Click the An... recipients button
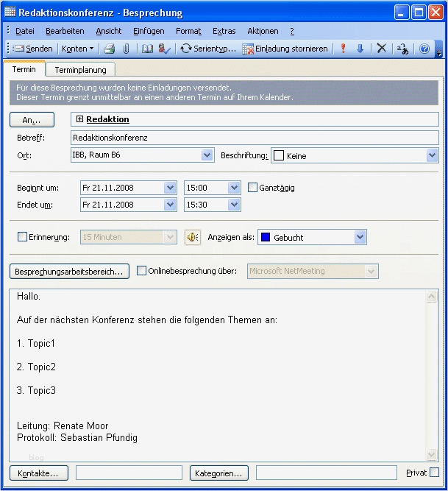The height and width of the screenshot is (491, 448). 32,120
